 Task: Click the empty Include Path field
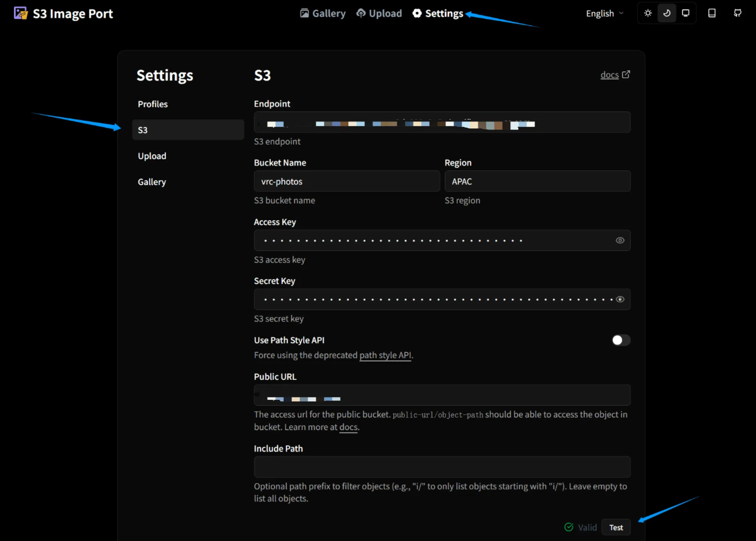pos(442,467)
